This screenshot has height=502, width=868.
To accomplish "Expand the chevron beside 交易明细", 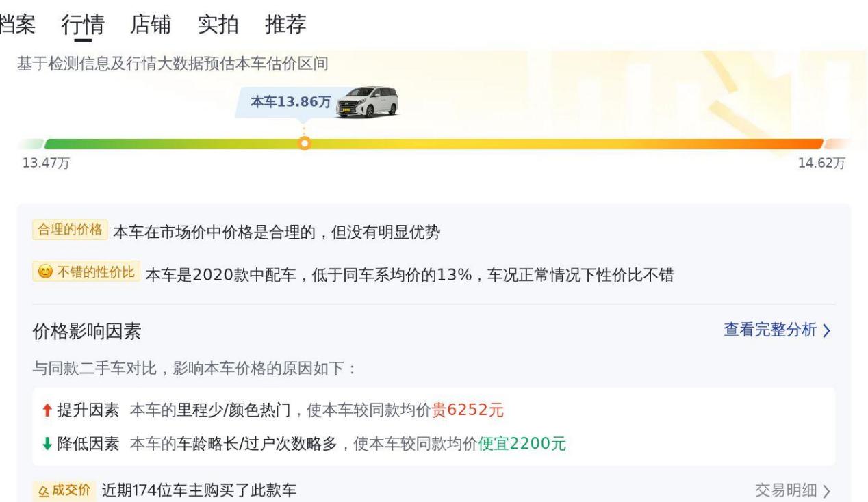I will 826,491.
